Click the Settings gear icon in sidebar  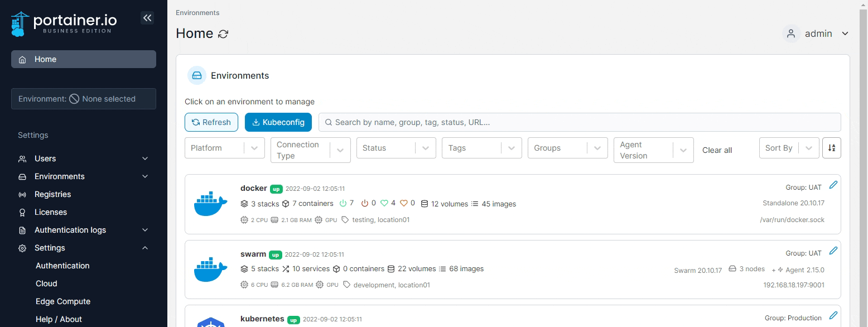(x=22, y=248)
